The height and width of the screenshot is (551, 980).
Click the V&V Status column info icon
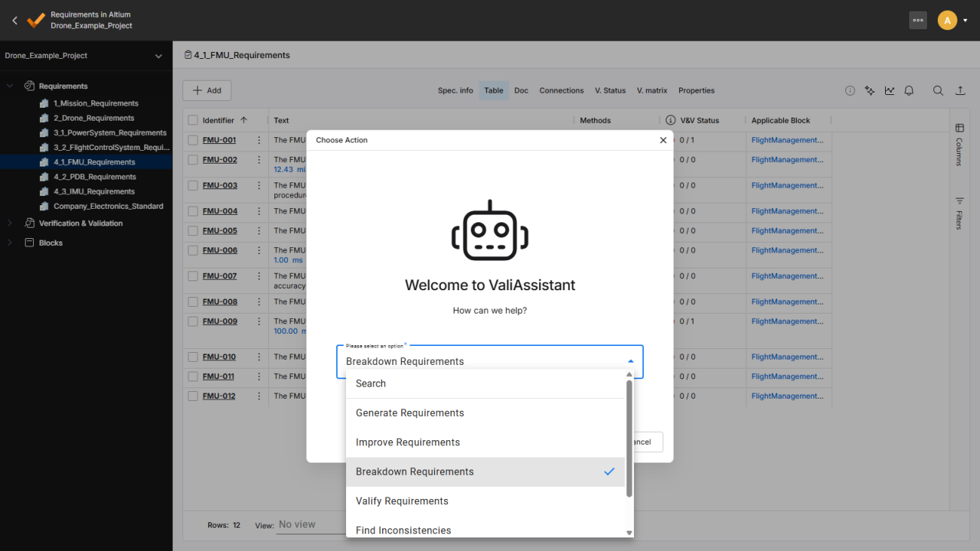[x=670, y=121]
